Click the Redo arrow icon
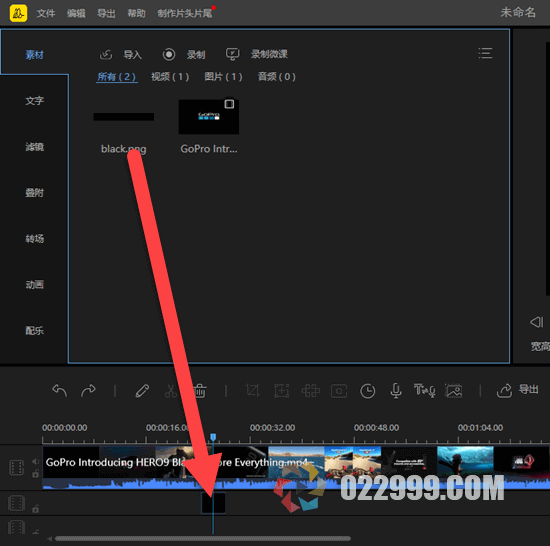The image size is (550, 546). (88, 390)
